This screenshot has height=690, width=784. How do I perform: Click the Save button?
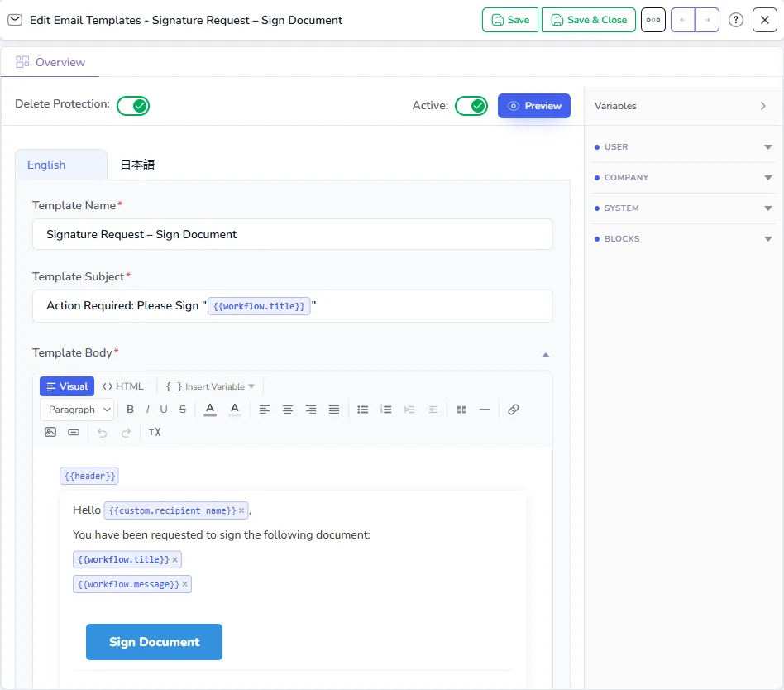(510, 20)
